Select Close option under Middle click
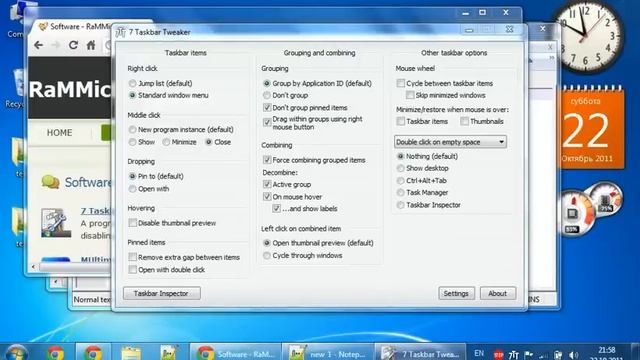 209,142
